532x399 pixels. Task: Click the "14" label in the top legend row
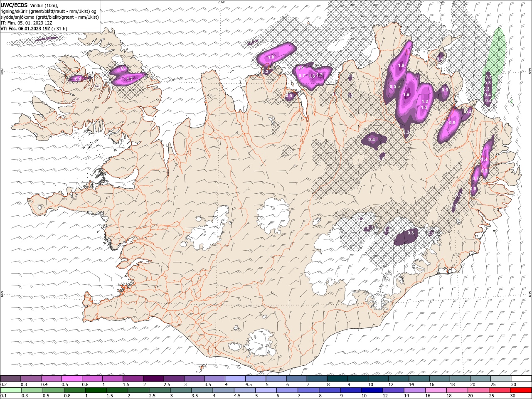(x=411, y=384)
